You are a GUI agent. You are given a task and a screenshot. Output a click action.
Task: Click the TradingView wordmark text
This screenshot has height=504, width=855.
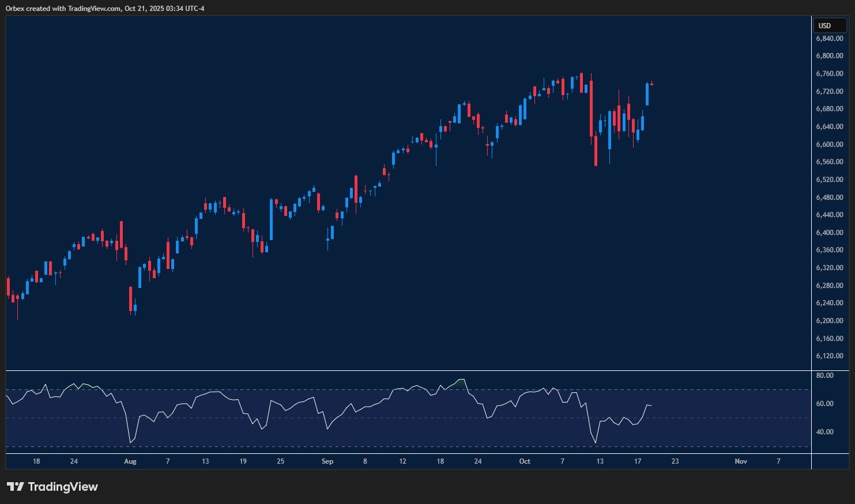(63, 487)
